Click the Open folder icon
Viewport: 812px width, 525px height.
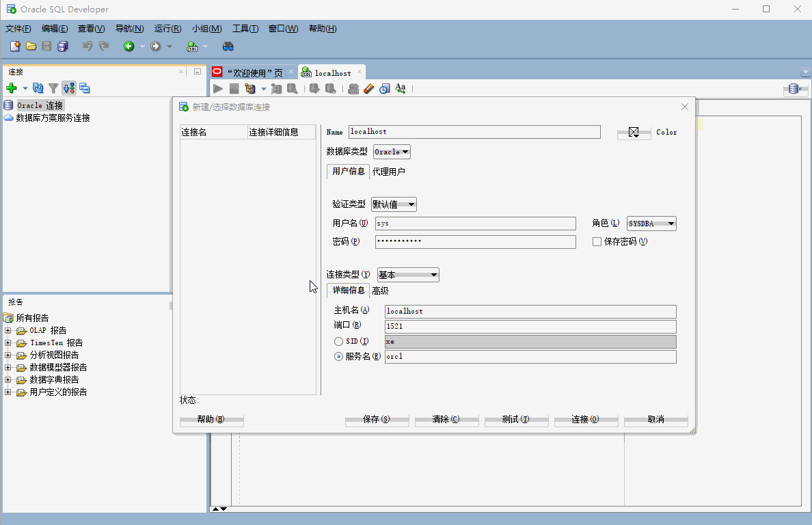[x=31, y=46]
